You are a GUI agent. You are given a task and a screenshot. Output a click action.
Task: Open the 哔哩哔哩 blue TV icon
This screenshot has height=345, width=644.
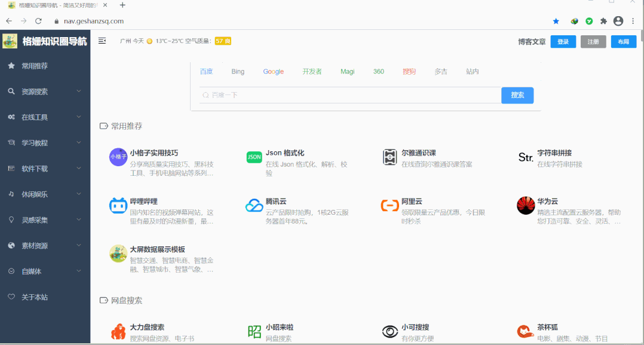pyautogui.click(x=118, y=206)
